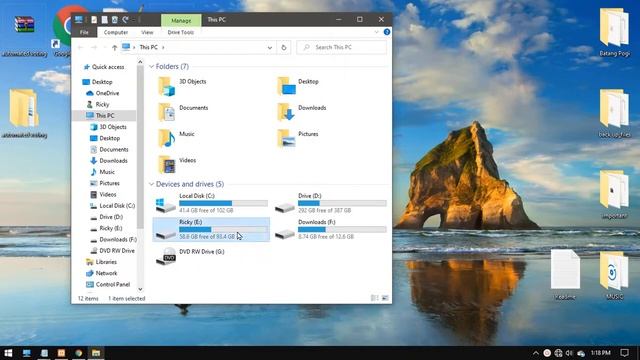Click the Properties icon in quick access toolbar

point(94,20)
